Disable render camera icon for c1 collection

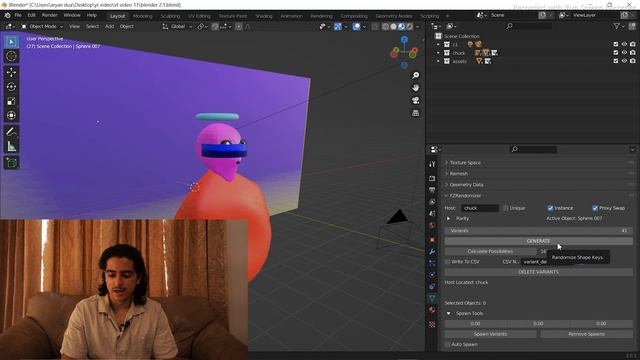point(633,44)
